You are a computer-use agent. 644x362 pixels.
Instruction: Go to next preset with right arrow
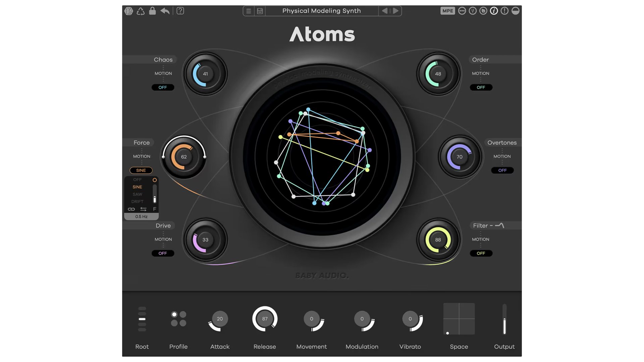pos(396,11)
